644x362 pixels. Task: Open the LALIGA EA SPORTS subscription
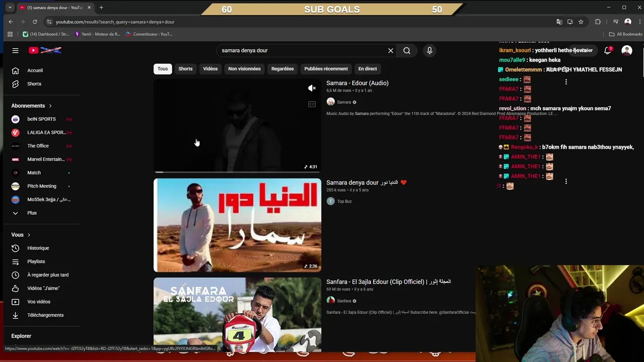click(x=41, y=133)
